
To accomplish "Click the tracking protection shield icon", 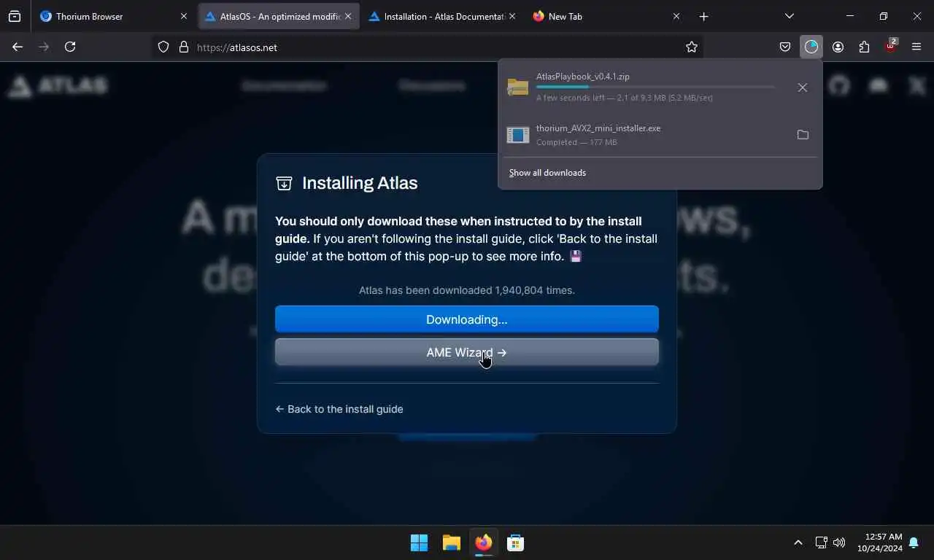I will tap(163, 47).
